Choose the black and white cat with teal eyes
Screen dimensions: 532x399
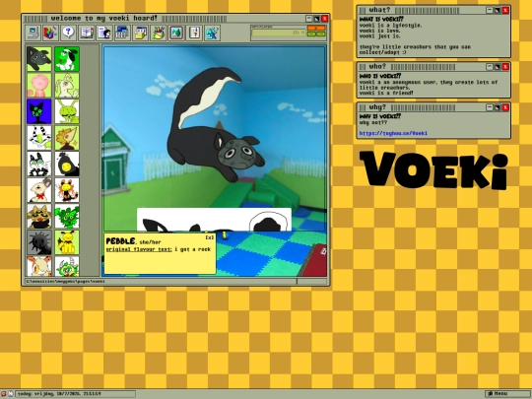39,164
